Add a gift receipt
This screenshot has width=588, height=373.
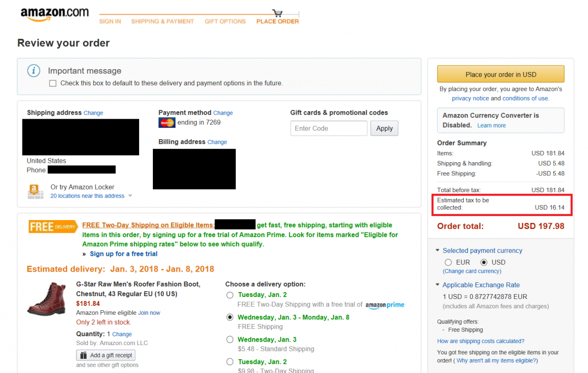[x=106, y=355]
